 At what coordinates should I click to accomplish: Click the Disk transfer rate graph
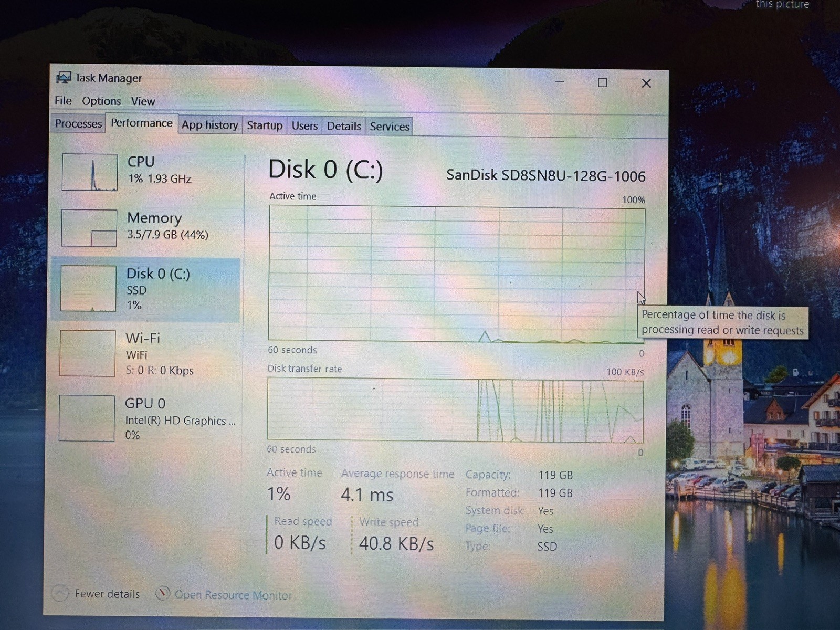pos(455,409)
